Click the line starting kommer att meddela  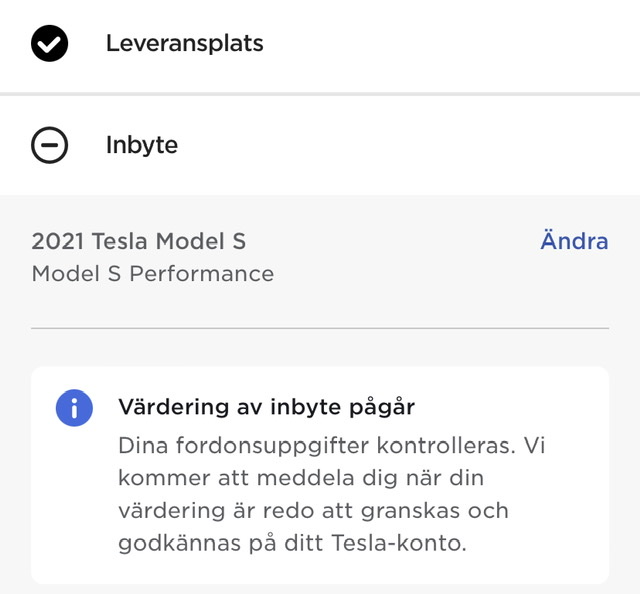point(301,478)
